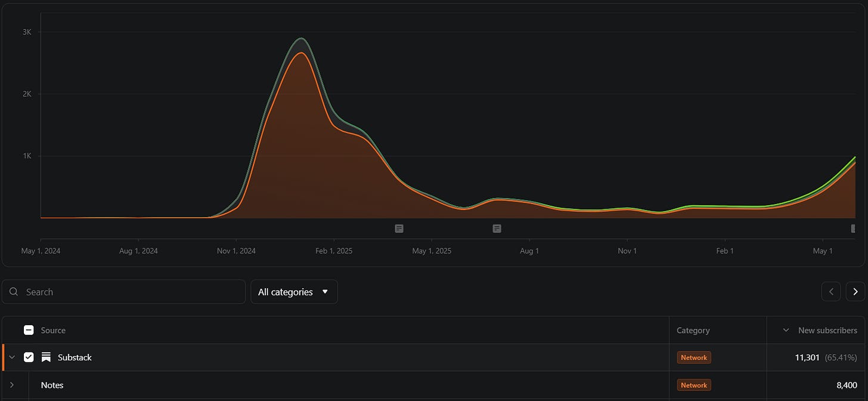Go to the previous page arrow
Screen dimensions: 868x401
coord(831,292)
